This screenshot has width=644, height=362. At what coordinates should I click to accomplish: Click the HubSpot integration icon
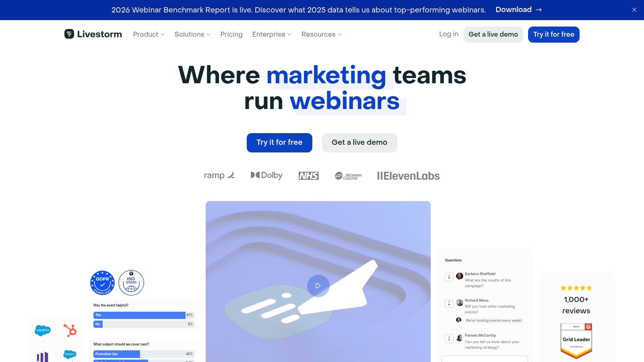(x=70, y=330)
